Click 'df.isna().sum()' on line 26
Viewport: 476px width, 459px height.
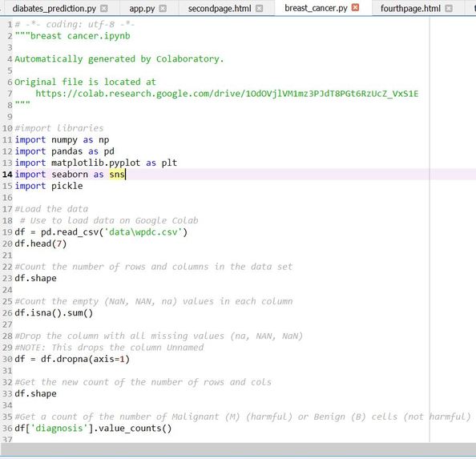click(x=54, y=312)
